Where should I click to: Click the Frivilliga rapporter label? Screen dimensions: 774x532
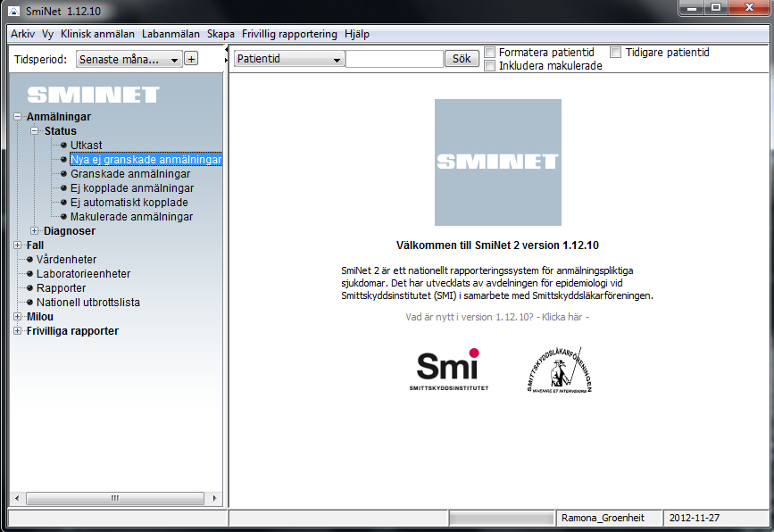[x=72, y=331]
